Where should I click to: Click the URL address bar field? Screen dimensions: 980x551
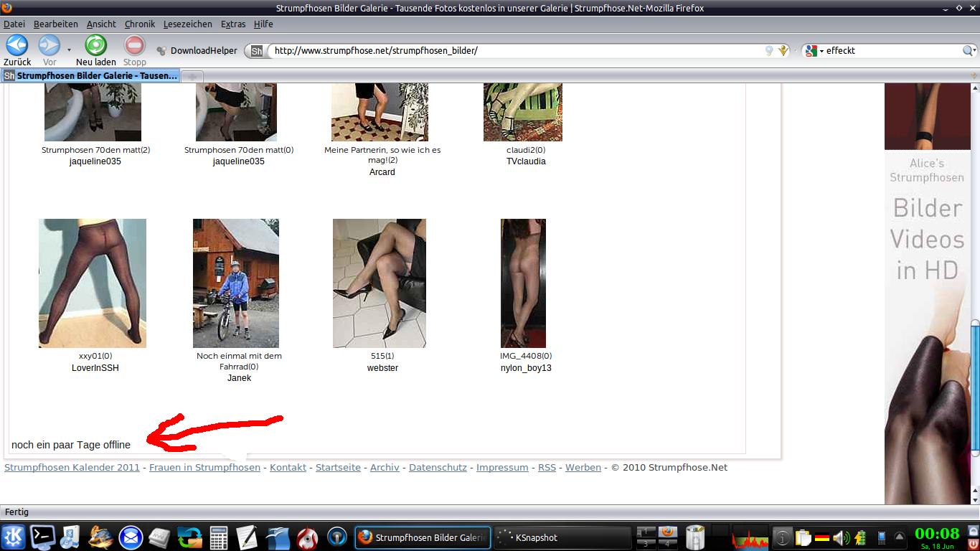point(502,51)
